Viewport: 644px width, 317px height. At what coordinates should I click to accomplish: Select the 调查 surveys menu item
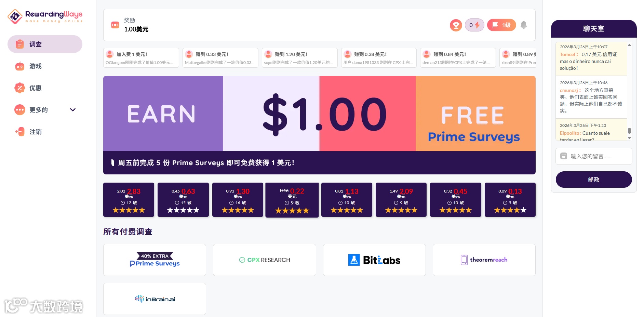(x=45, y=44)
